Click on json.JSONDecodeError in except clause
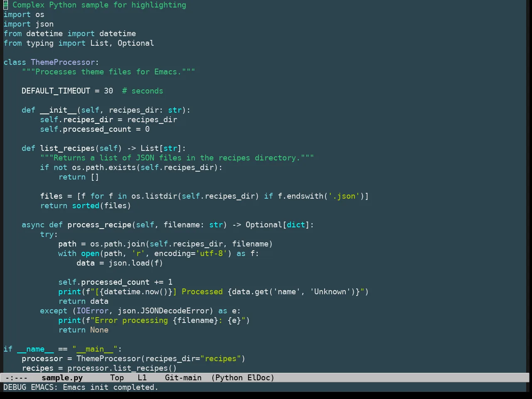532x399 pixels. pyautogui.click(x=163, y=311)
